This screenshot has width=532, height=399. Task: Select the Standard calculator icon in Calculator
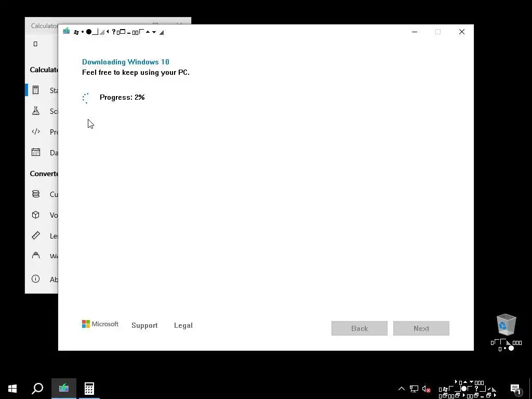(x=36, y=90)
